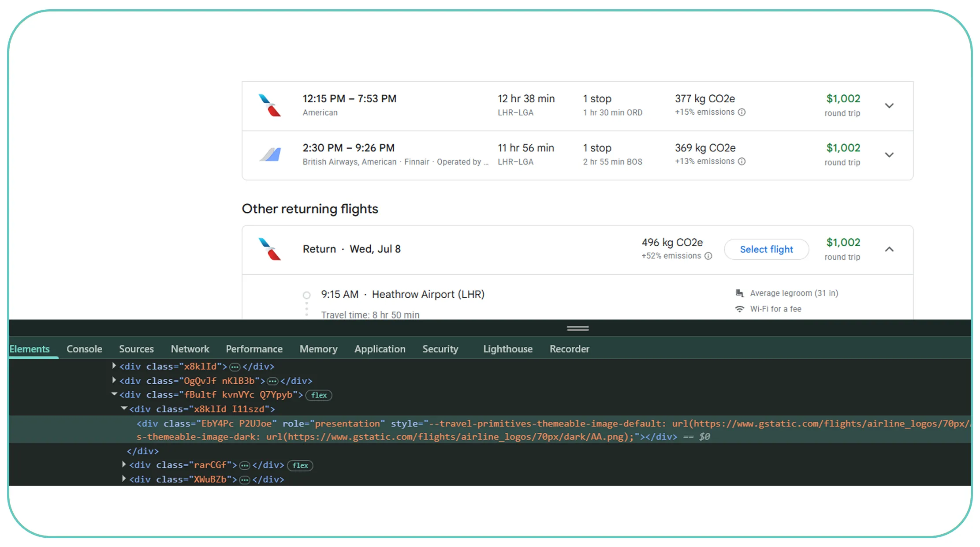The image size is (980, 547).
Task: Open the Lighthouse tab
Action: pos(508,349)
